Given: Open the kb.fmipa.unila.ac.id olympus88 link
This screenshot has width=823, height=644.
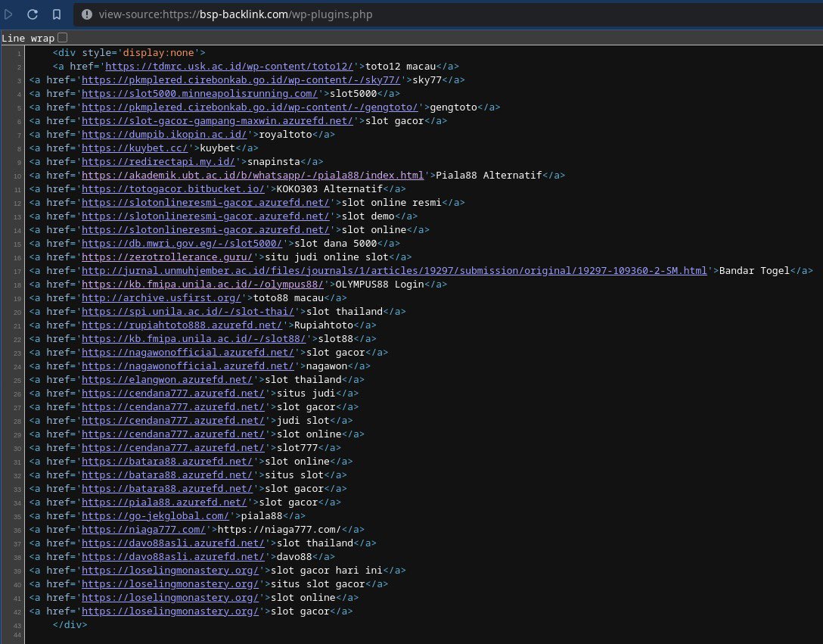Looking at the screenshot, I should pyautogui.click(x=203, y=285).
